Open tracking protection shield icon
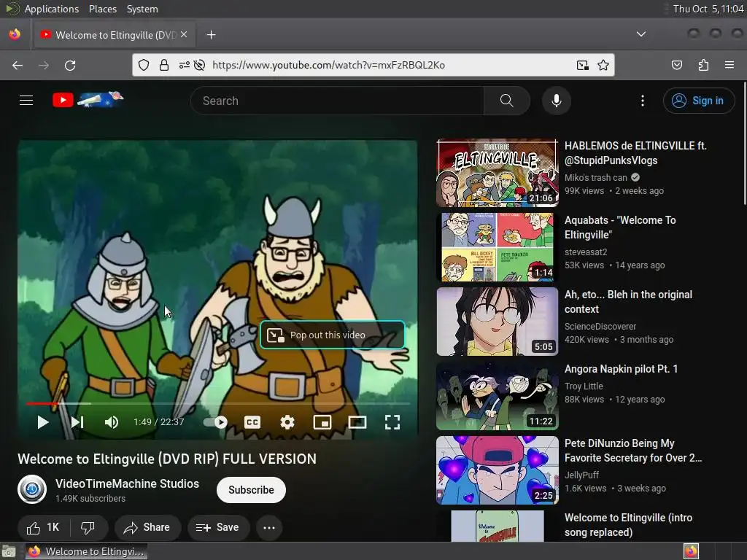This screenshot has height=560, width=747. coord(144,65)
